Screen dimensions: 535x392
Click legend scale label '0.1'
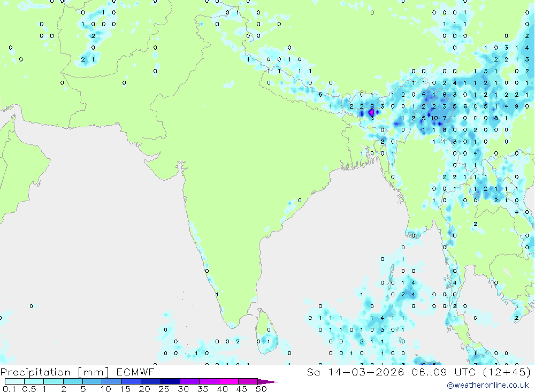[9, 389]
